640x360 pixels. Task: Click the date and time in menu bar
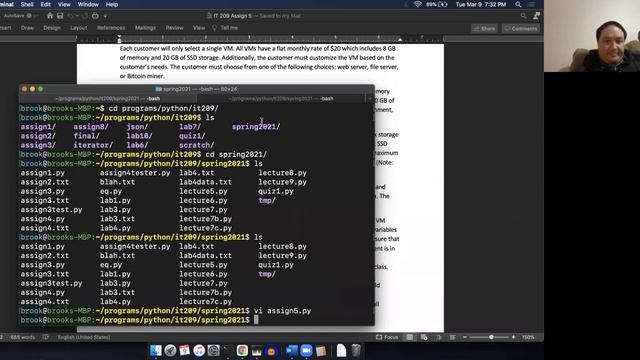[x=481, y=4]
